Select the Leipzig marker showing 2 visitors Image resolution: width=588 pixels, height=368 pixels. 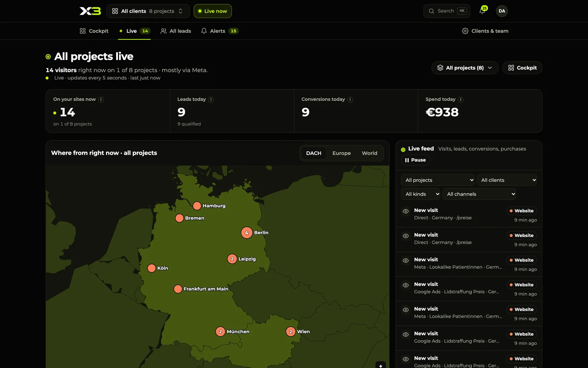232,259
